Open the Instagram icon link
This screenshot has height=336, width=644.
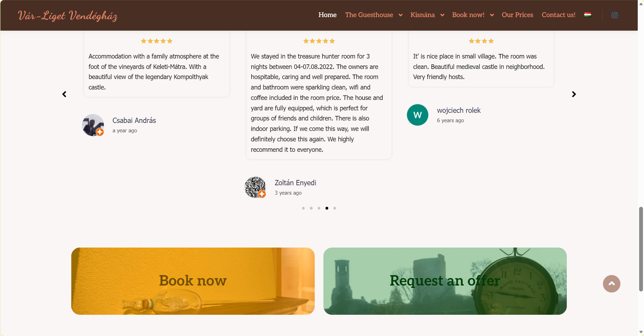(x=614, y=15)
